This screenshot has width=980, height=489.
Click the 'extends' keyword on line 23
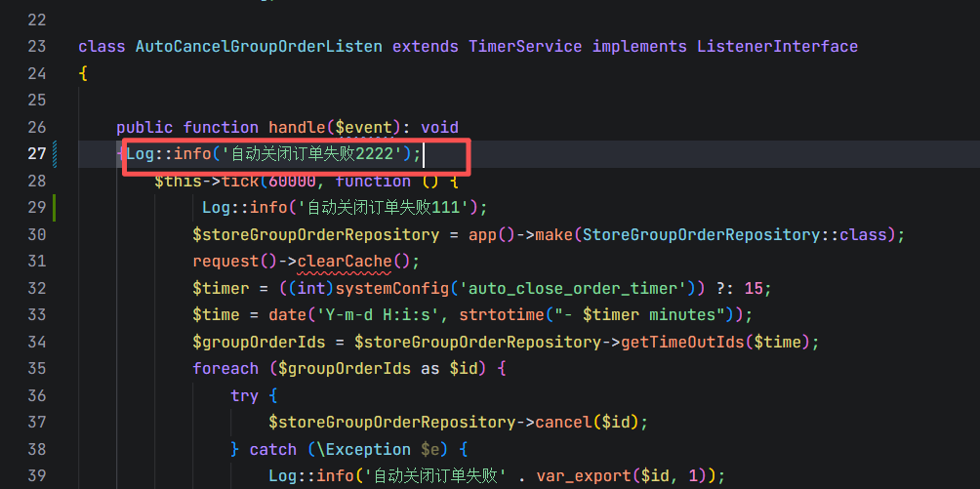[425, 46]
